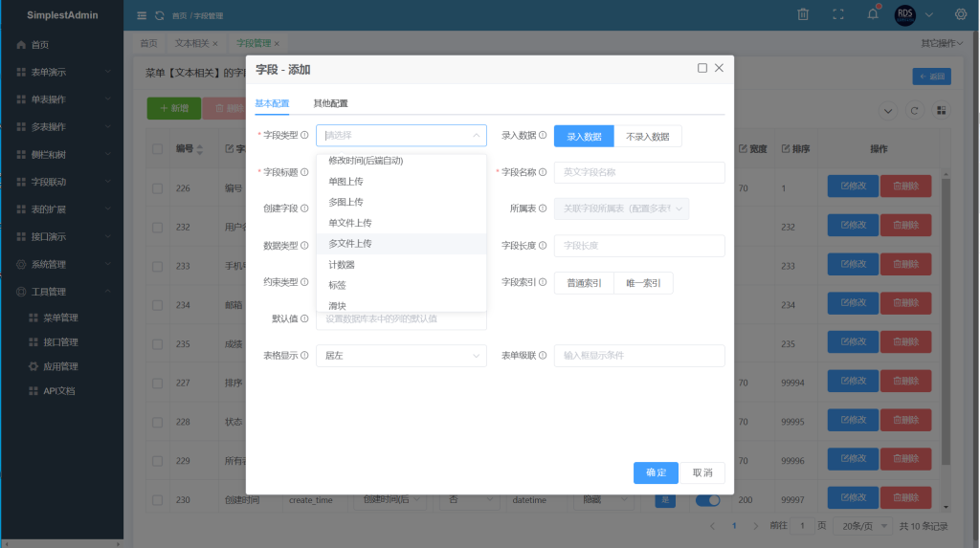Open the settings gear in header
Viewport: 980px width, 548px height.
(x=960, y=14)
